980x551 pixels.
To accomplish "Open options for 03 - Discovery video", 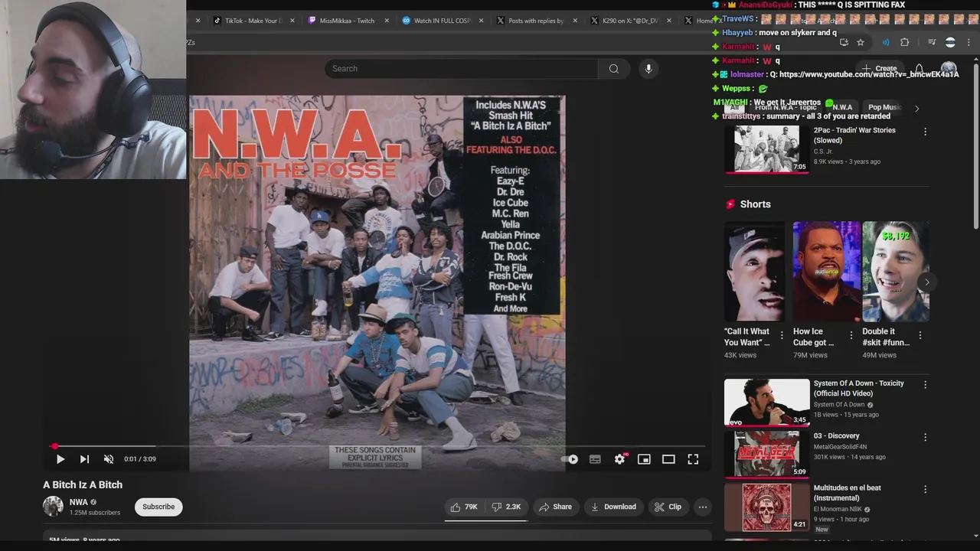I will tap(925, 437).
